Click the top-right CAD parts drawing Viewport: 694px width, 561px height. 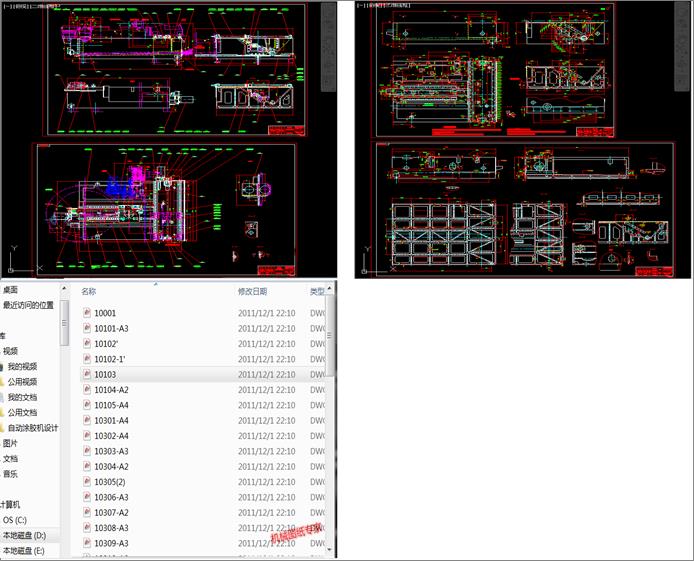(495, 70)
